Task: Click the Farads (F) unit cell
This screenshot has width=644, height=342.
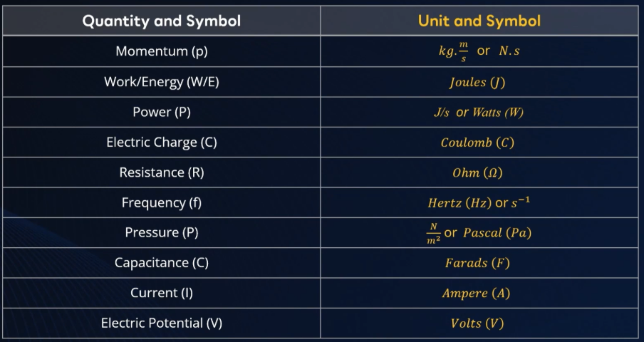Action: point(479,263)
